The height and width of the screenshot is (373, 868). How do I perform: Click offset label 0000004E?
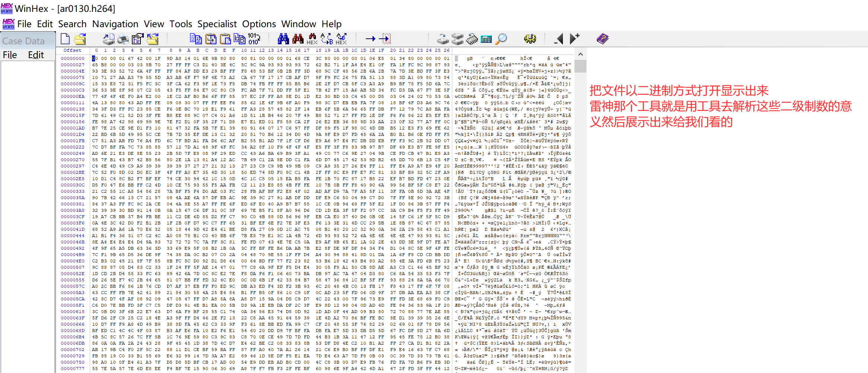[73, 71]
